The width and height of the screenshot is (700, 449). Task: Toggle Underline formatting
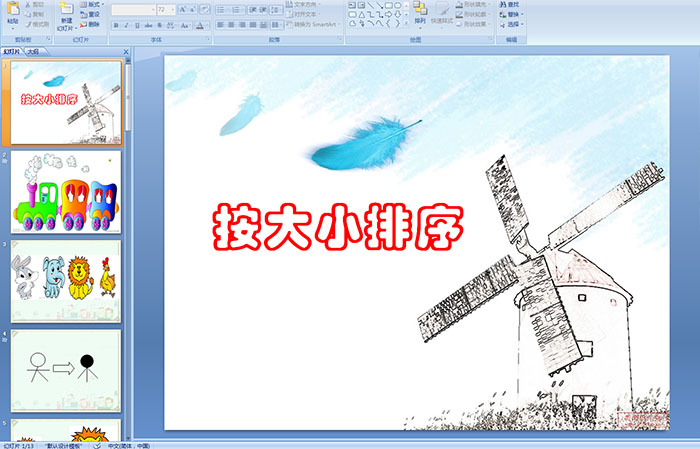(137, 25)
